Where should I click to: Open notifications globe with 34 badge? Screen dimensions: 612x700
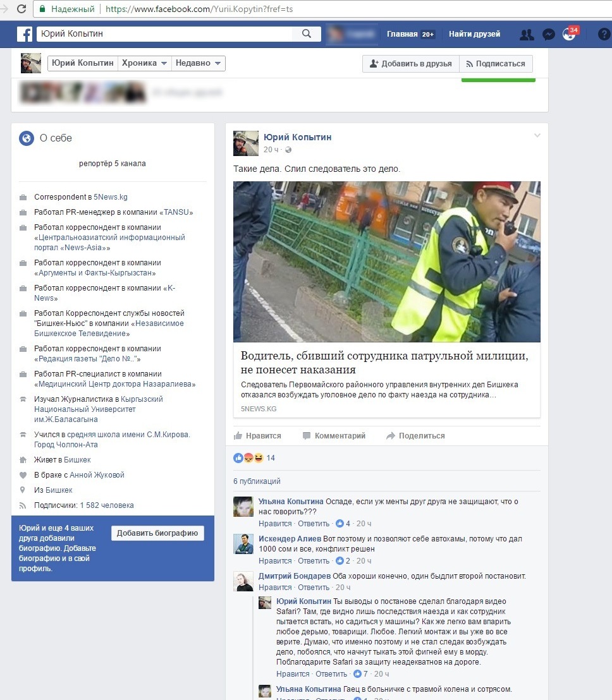pyautogui.click(x=570, y=35)
